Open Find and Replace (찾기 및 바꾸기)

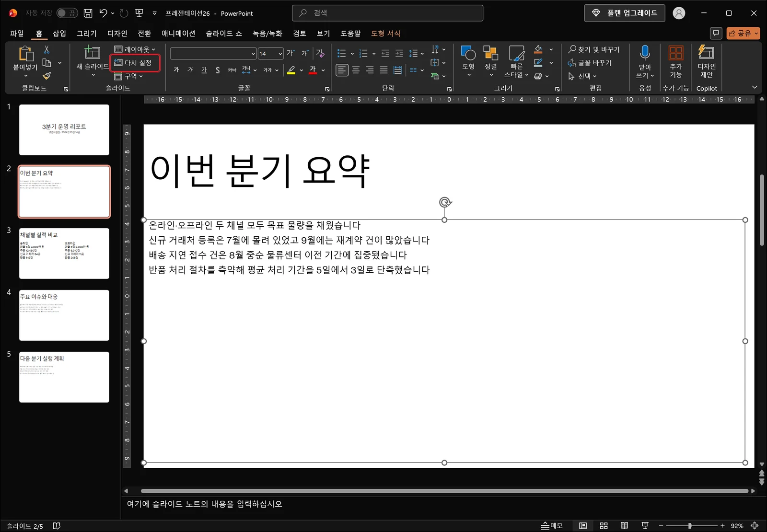coord(593,49)
